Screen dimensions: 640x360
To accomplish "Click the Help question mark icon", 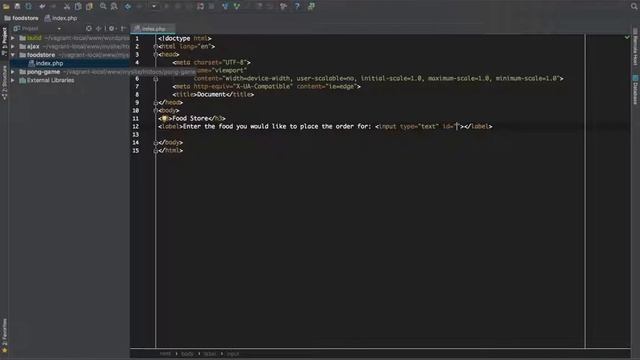I will [x=297, y=6].
